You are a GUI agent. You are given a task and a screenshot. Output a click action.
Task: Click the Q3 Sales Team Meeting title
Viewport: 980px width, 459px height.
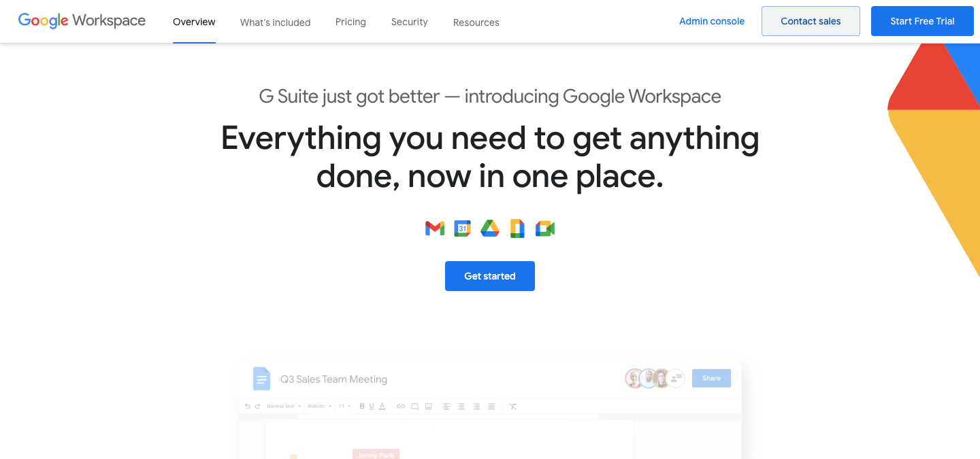(x=333, y=379)
